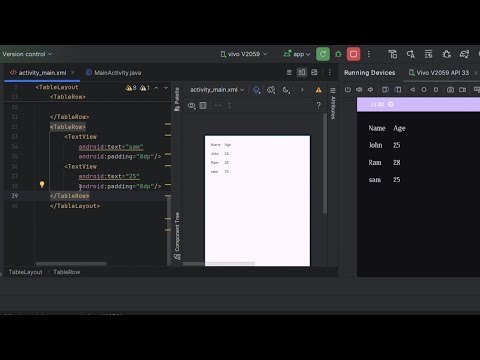Switch editor to Split view
This screenshot has height=360, width=480.
tap(302, 72)
